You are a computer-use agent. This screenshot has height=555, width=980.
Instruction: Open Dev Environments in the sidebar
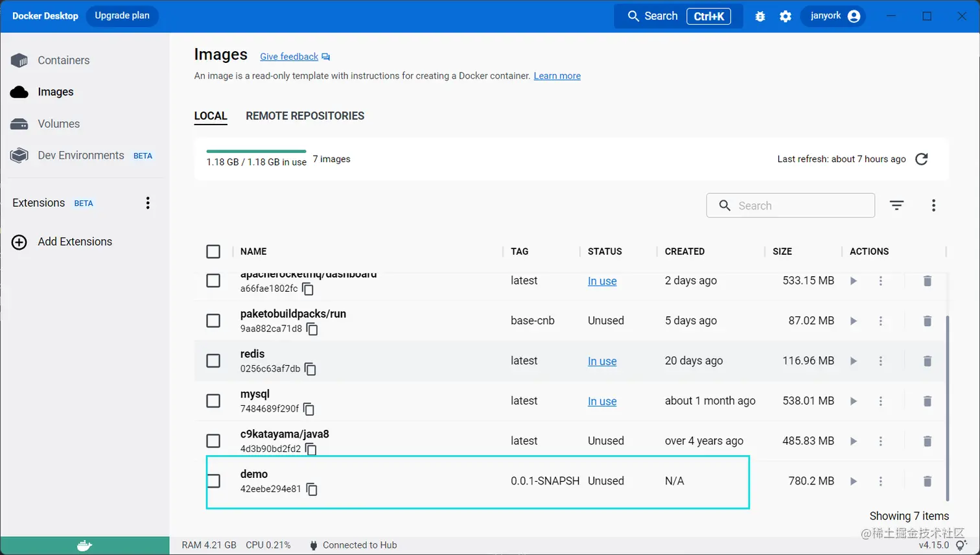click(x=81, y=156)
